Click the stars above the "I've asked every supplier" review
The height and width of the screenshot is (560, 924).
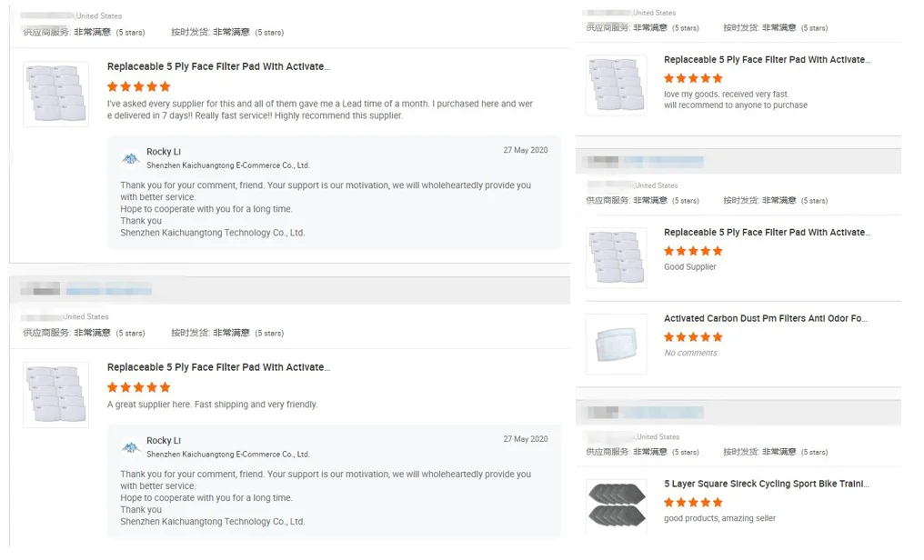click(139, 87)
